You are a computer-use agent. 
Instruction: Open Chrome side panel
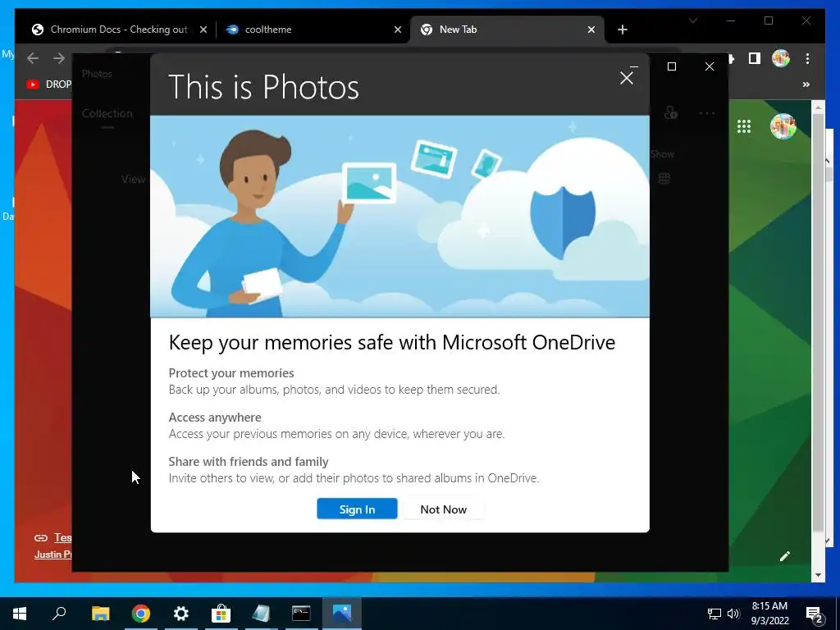click(755, 58)
